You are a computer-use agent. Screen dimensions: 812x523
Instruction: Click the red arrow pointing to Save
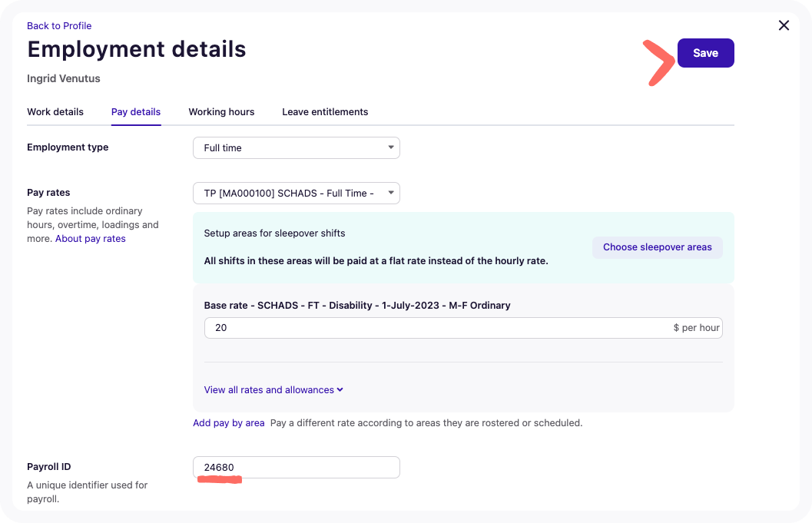[658, 63]
